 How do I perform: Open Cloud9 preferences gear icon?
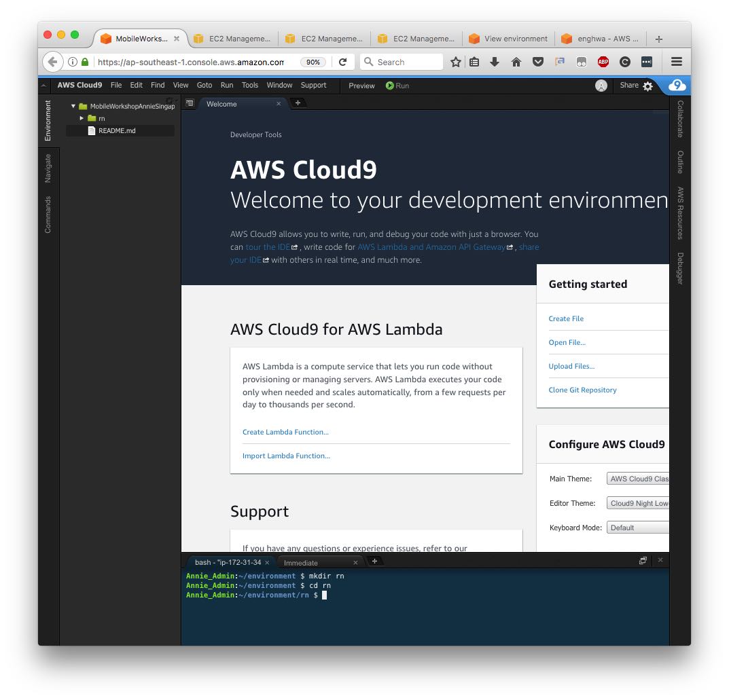(647, 86)
